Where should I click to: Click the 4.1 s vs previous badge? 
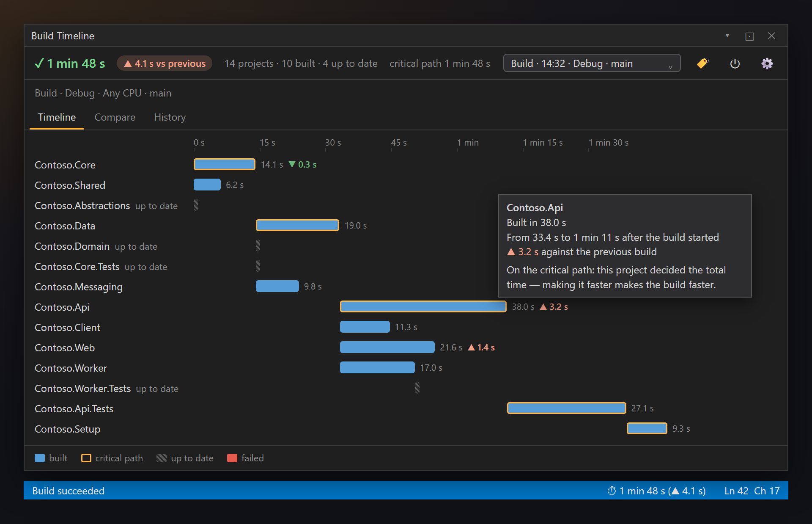(x=165, y=63)
